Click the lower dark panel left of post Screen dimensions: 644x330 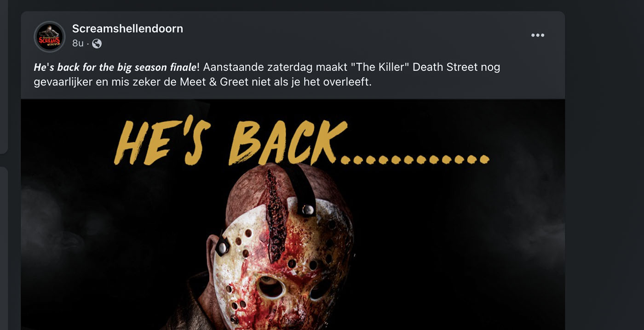pyautogui.click(x=4, y=248)
